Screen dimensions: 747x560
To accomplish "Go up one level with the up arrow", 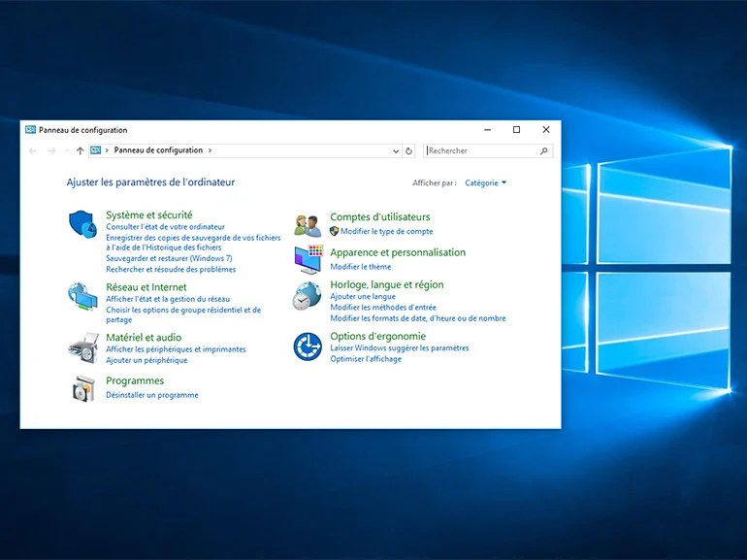I will (80, 150).
